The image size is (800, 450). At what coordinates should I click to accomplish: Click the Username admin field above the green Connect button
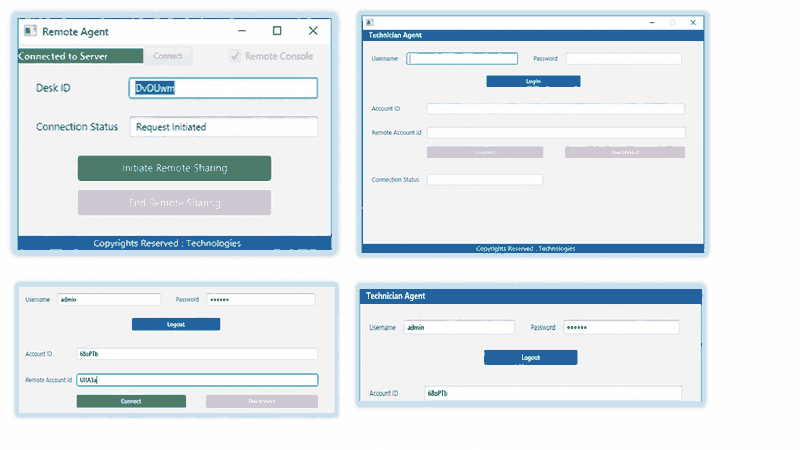coord(109,299)
